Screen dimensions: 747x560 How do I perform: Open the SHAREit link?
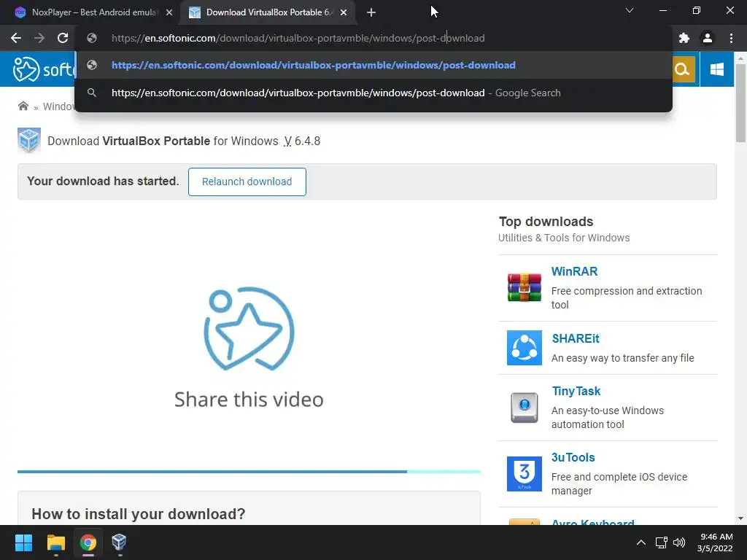coord(576,338)
